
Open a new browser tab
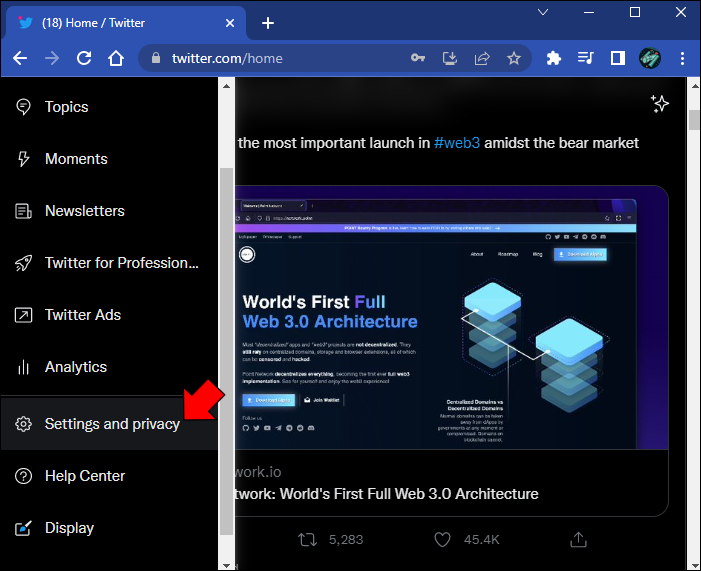(x=268, y=23)
